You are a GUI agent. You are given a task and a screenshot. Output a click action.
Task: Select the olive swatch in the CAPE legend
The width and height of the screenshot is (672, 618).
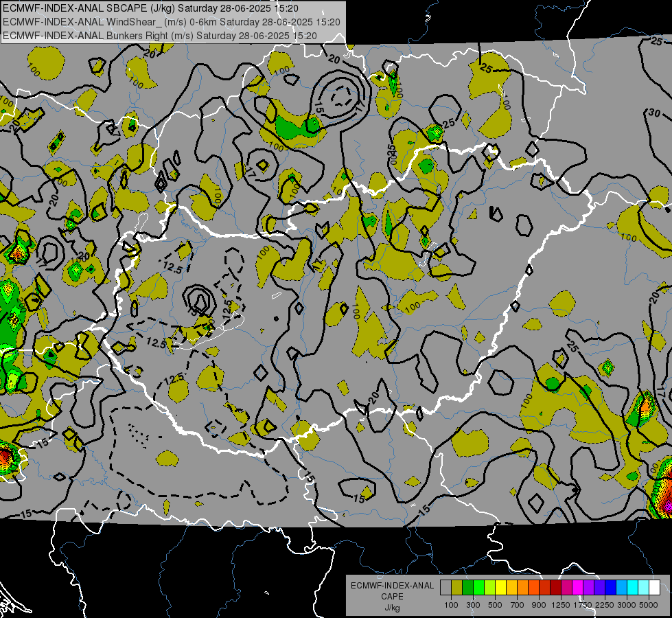pos(457,588)
